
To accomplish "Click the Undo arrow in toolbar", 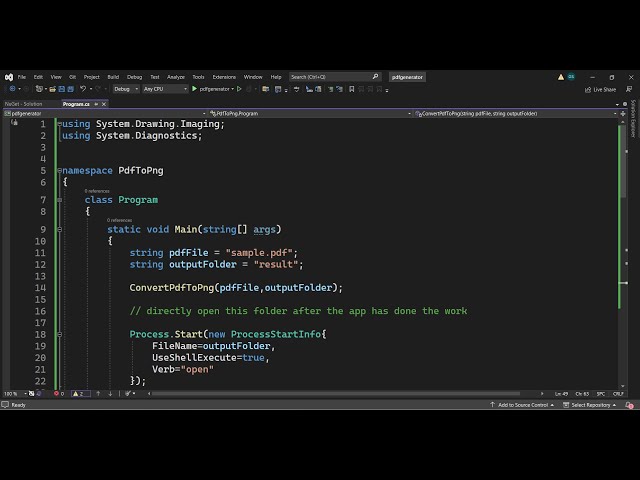I will [x=82, y=89].
